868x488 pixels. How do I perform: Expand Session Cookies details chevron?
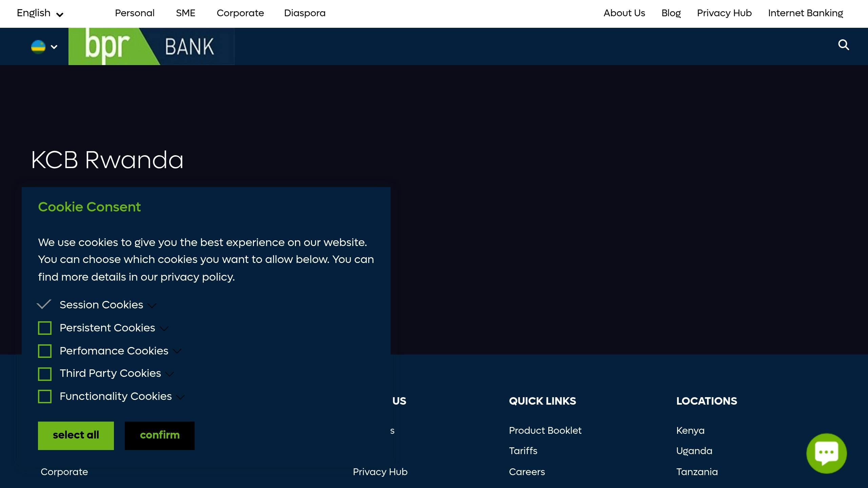coord(152,306)
